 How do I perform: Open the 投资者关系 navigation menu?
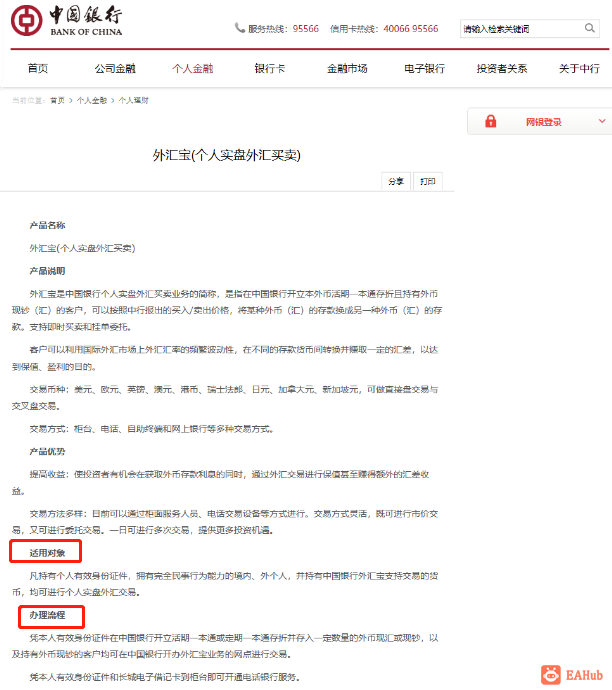pyautogui.click(x=502, y=69)
